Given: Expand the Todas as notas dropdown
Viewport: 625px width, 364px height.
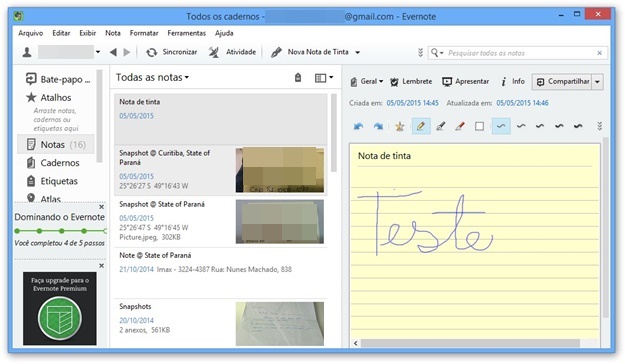Looking at the screenshot, I should click(x=152, y=77).
